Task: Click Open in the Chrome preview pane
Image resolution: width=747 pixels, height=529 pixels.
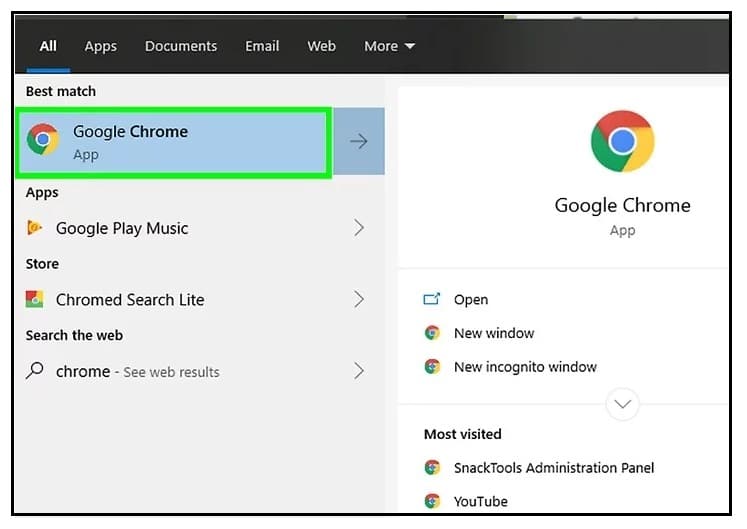Action: point(471,300)
